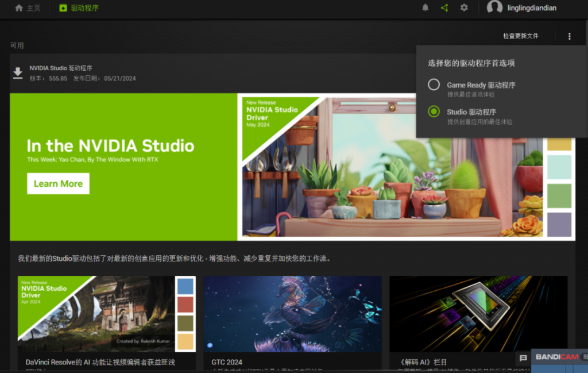Open the linglingdiandian account menu
The height and width of the screenshot is (373, 588).
(532, 8)
